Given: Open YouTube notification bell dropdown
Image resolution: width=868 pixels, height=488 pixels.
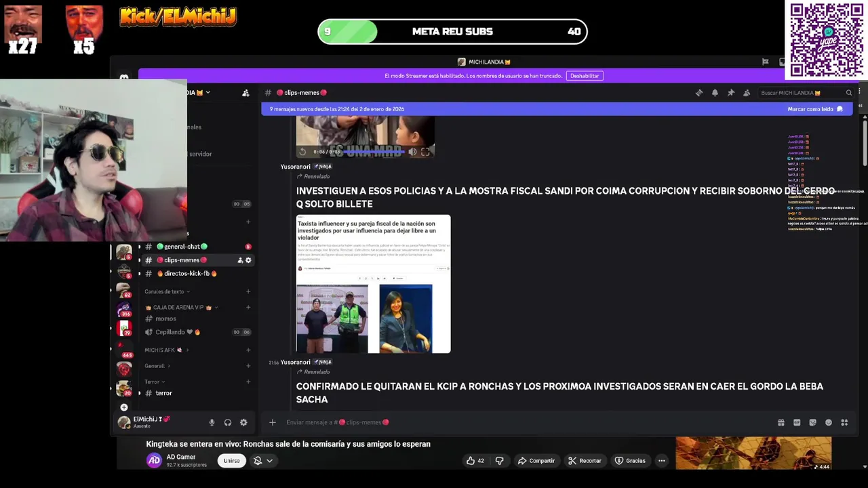Looking at the screenshot, I should [x=262, y=461].
